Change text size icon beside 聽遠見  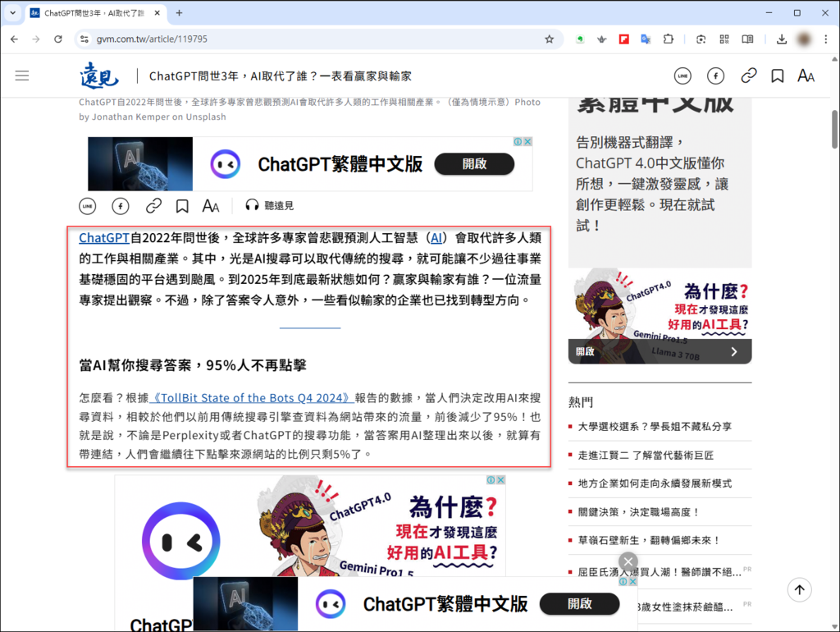(x=211, y=206)
